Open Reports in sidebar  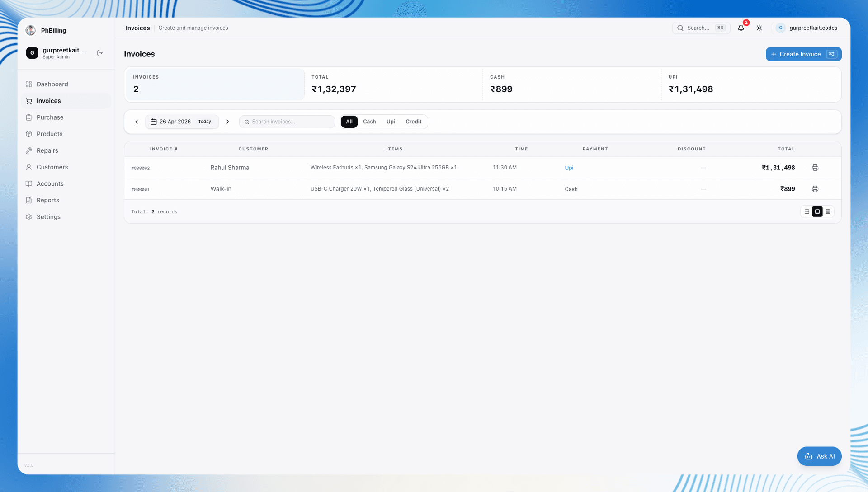pos(66,200)
